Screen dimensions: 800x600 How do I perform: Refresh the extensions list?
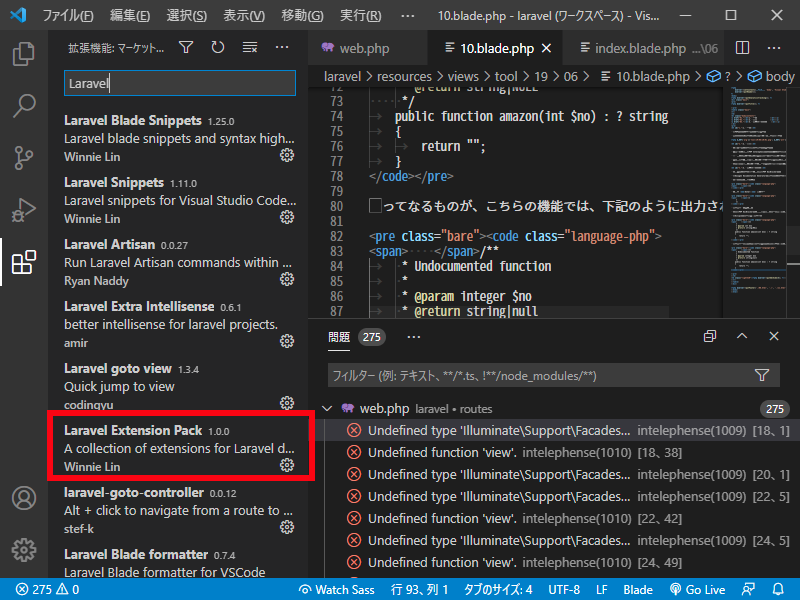[x=217, y=47]
